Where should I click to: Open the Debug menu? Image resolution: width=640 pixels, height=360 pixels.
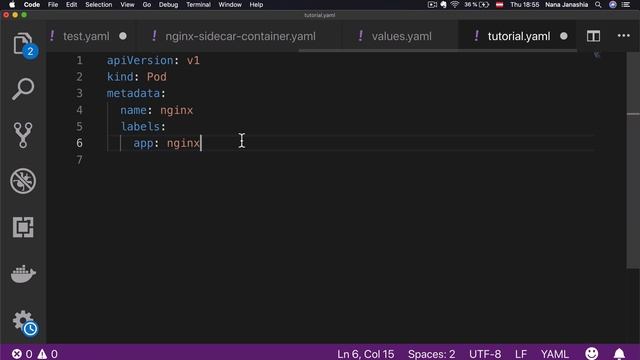pos(168,4)
